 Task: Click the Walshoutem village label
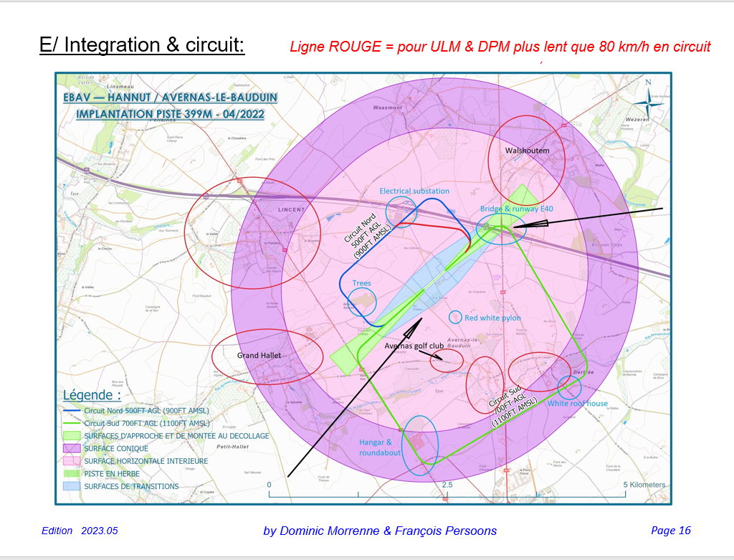coord(527,151)
